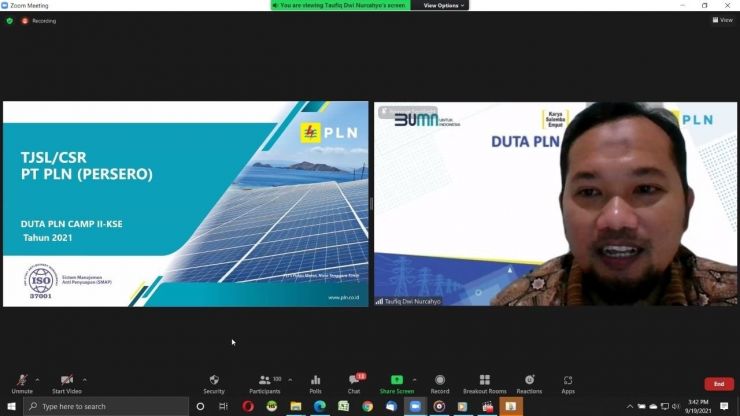The height and width of the screenshot is (416, 740).
Task: Open Google Chrome from the taskbar
Action: pyautogui.click(x=368, y=406)
